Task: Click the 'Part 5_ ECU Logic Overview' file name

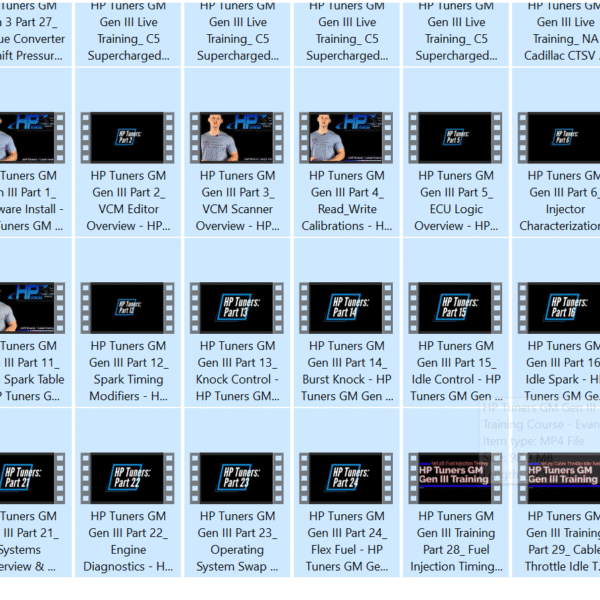Action: 456,201
